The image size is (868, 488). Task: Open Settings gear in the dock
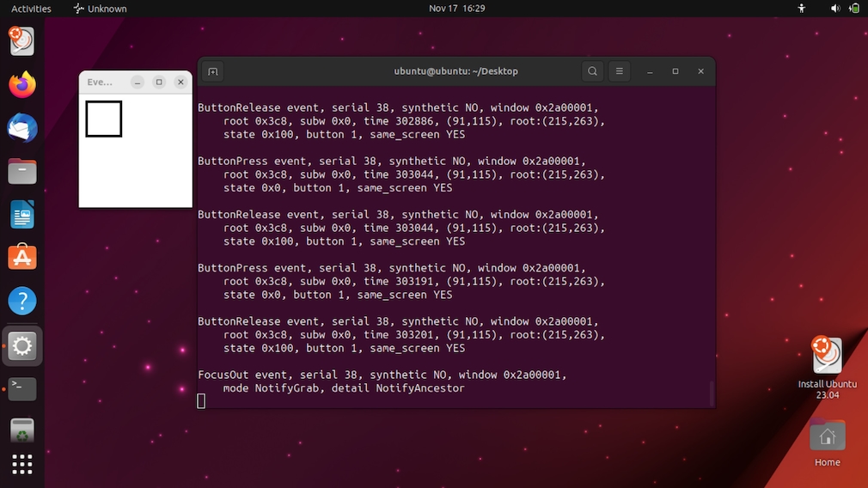[x=22, y=345]
